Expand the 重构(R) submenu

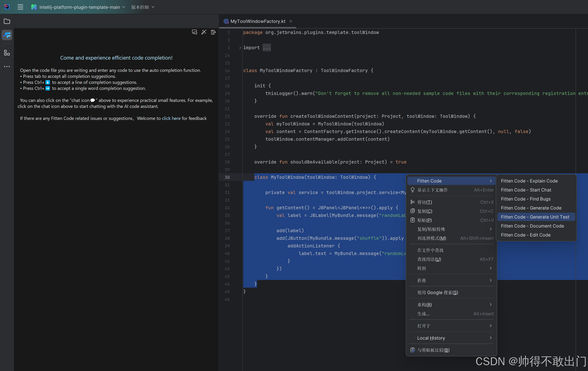491,304
